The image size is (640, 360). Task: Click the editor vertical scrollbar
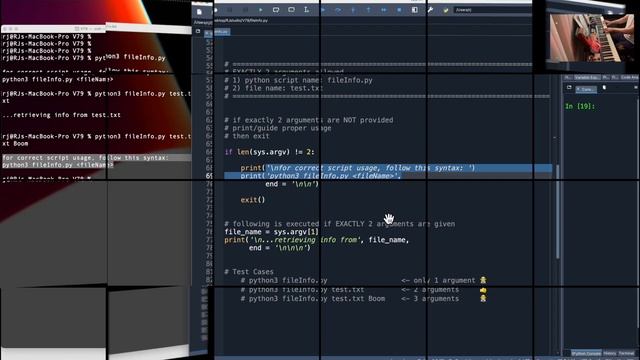coord(558,212)
